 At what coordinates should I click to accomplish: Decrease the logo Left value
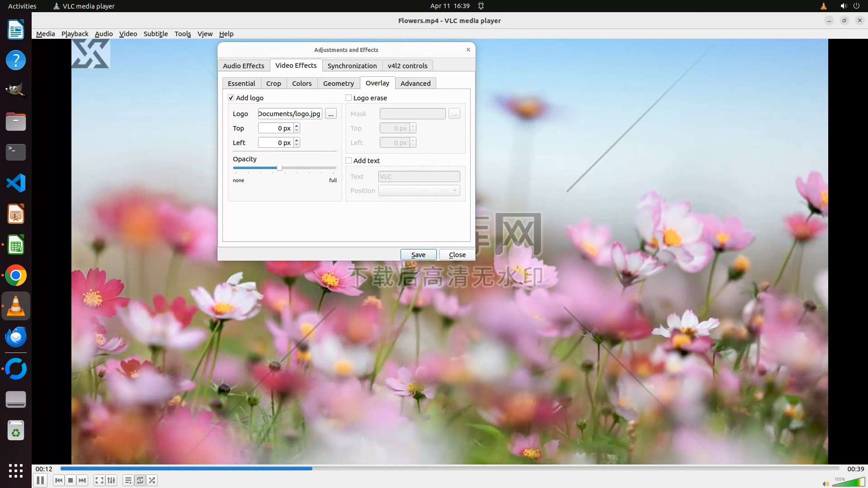point(297,145)
